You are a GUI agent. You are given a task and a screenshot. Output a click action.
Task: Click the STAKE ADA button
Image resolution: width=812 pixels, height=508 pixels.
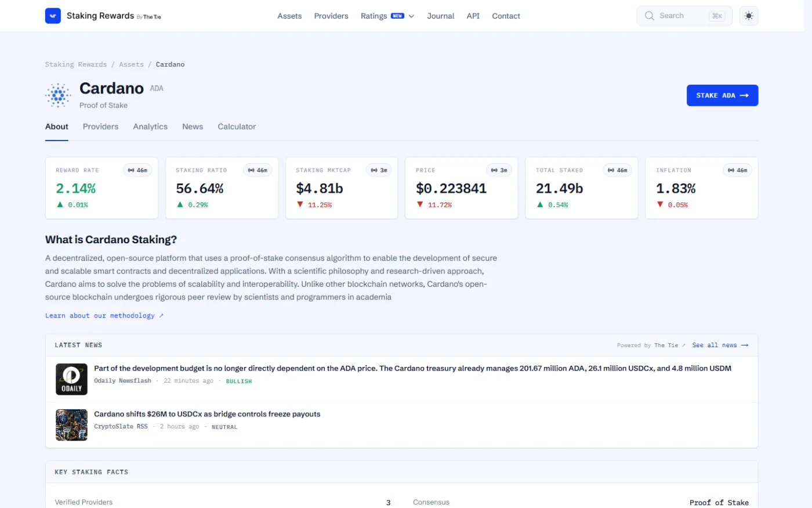(x=723, y=95)
